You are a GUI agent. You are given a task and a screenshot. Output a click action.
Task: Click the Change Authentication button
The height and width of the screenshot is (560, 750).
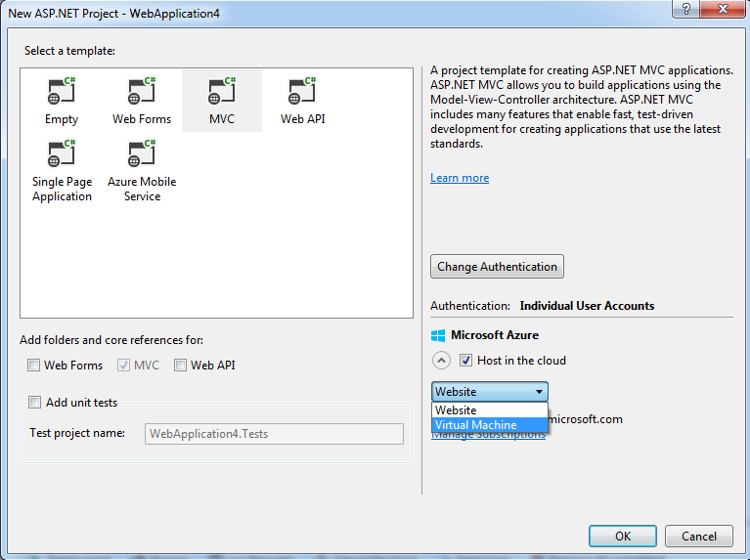(x=497, y=267)
